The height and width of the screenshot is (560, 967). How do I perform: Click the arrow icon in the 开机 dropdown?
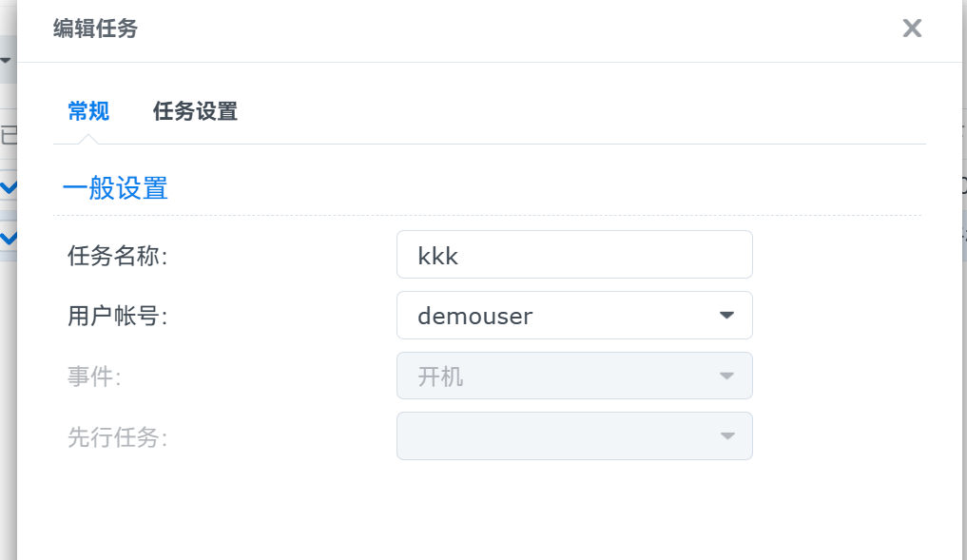pyautogui.click(x=726, y=377)
